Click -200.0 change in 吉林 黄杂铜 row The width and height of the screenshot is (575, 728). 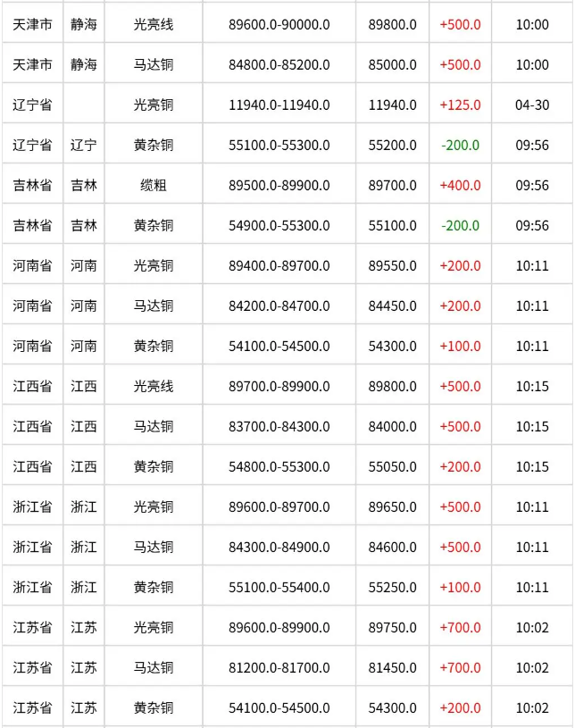pyautogui.click(x=460, y=226)
